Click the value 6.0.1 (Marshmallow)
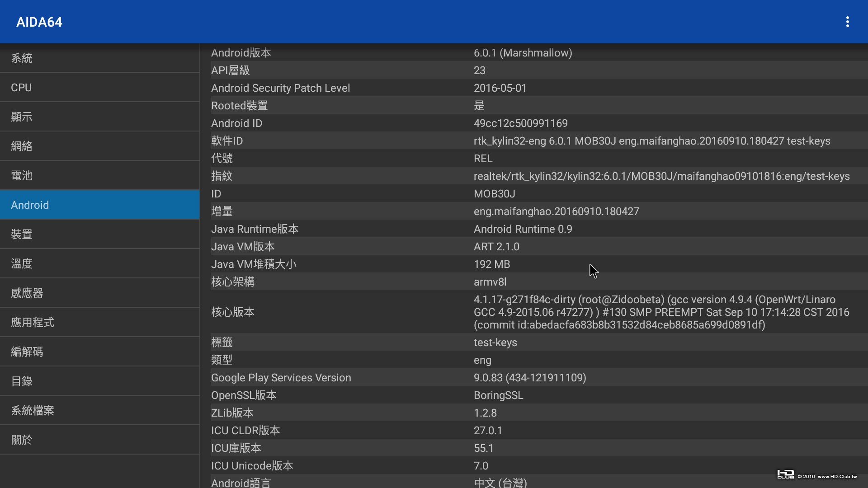Screen dimensions: 868x488 [523, 53]
